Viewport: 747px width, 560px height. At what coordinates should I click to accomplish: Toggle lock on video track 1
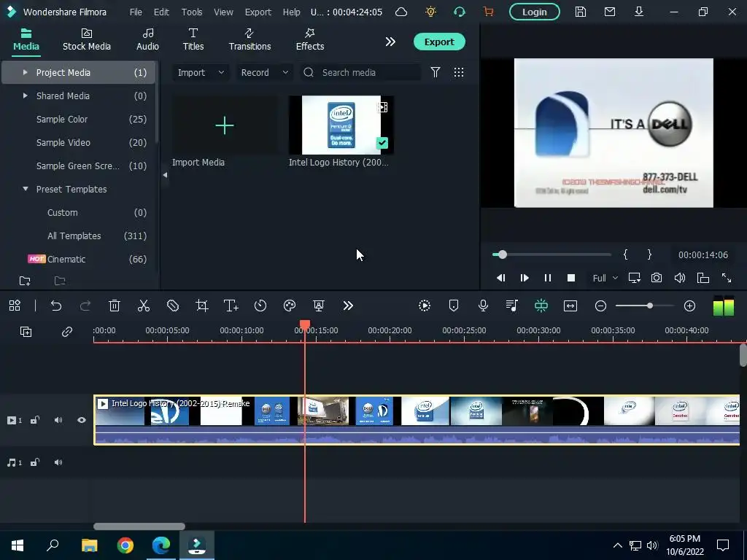coord(35,420)
